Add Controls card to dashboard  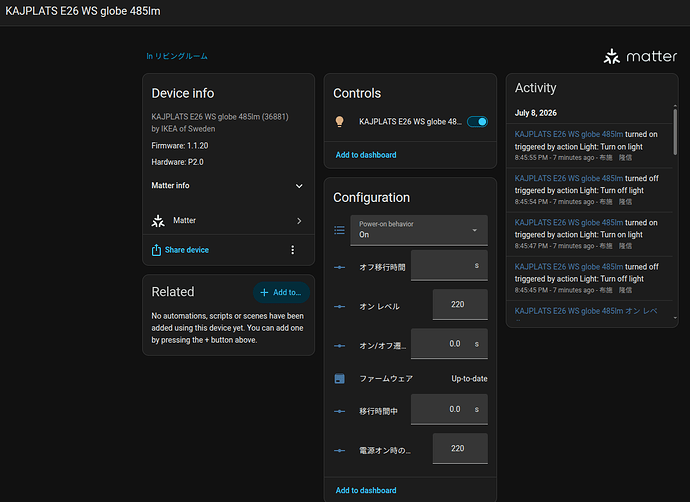coord(366,155)
